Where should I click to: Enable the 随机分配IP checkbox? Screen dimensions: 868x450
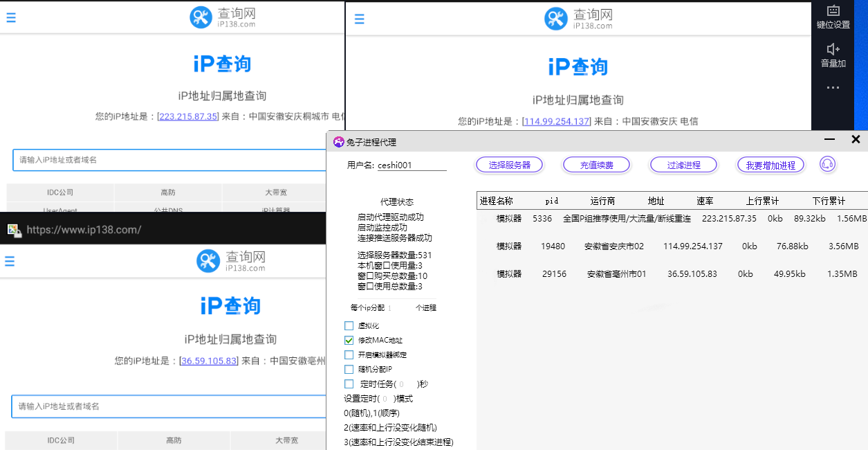[349, 369]
